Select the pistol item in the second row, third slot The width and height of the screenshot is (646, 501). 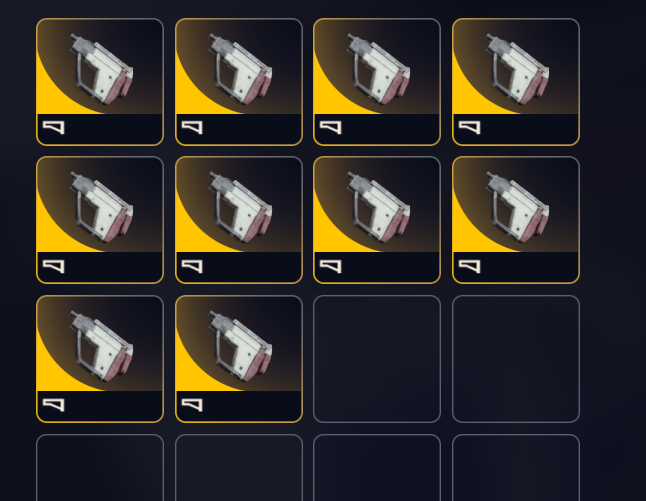[377, 220]
